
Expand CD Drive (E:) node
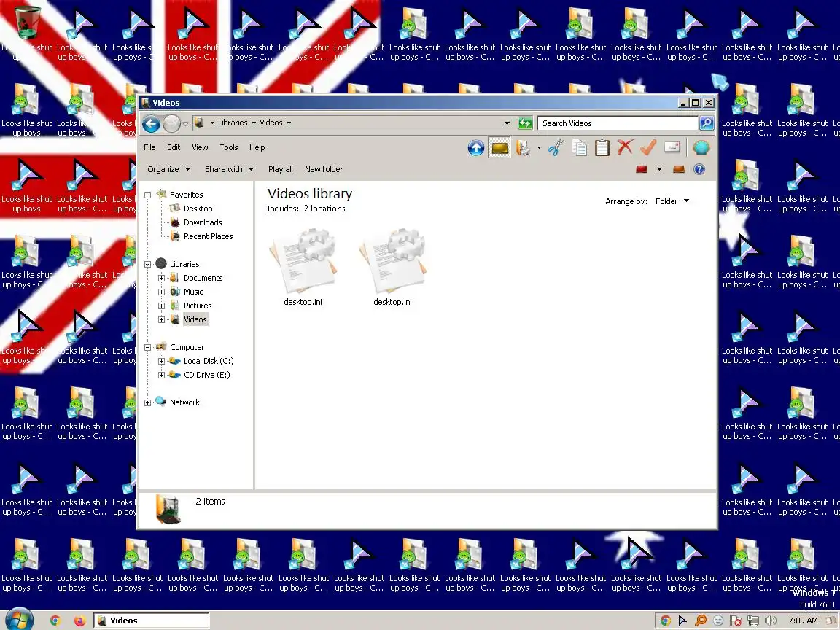click(x=161, y=375)
